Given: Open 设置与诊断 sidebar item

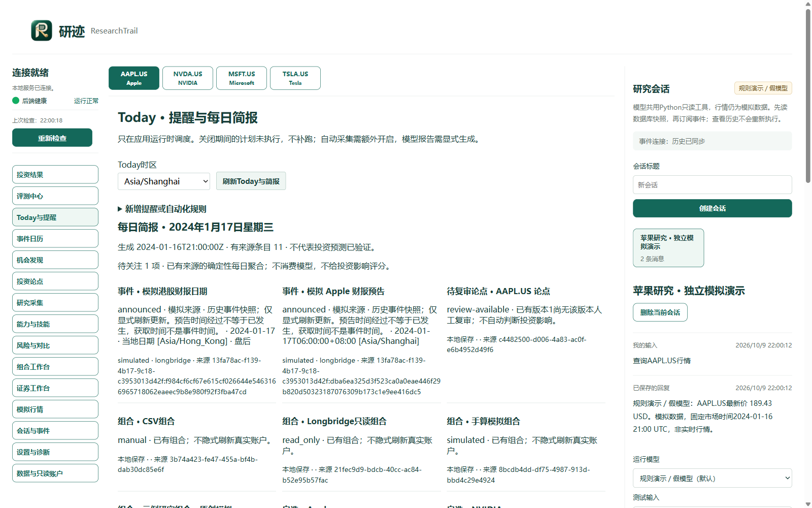Looking at the screenshot, I should click(x=55, y=452).
